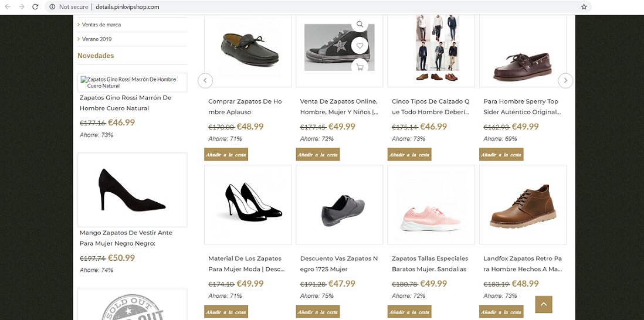Open Zapatos Tallas Especiales Baratos link
The height and width of the screenshot is (320, 644).
tap(430, 264)
